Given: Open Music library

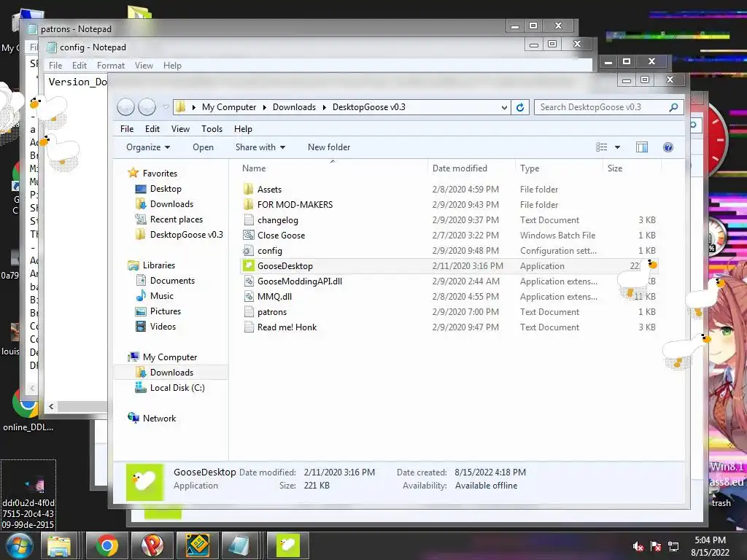Looking at the screenshot, I should click(161, 296).
